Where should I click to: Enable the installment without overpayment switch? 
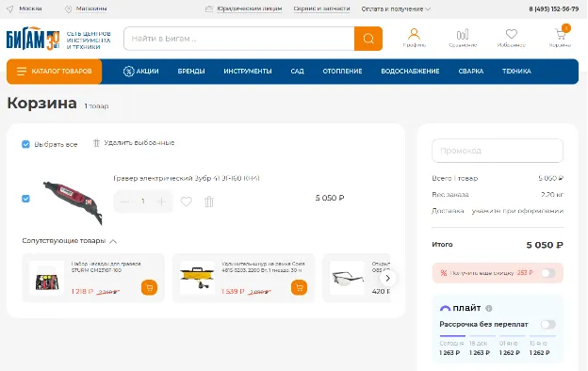click(547, 324)
